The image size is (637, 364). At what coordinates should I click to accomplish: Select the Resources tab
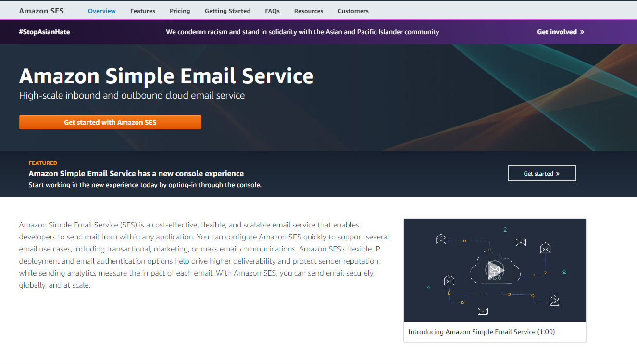pyautogui.click(x=309, y=11)
